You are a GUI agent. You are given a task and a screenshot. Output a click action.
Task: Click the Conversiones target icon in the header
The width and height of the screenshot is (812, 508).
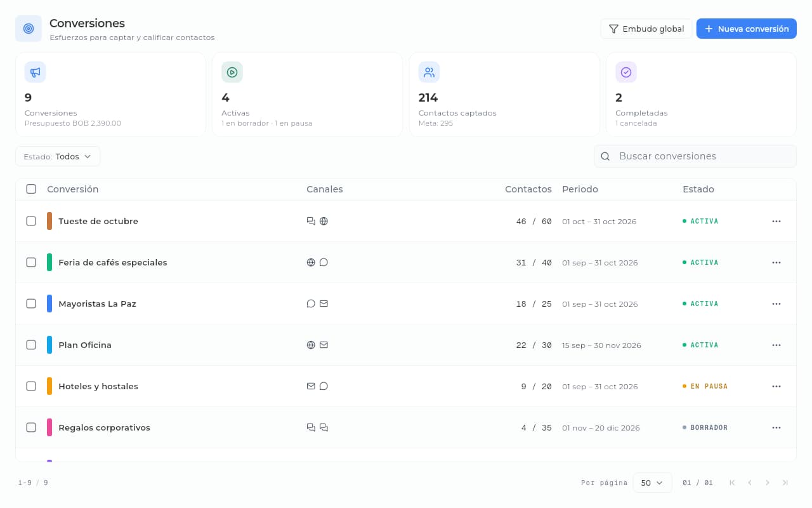(29, 29)
